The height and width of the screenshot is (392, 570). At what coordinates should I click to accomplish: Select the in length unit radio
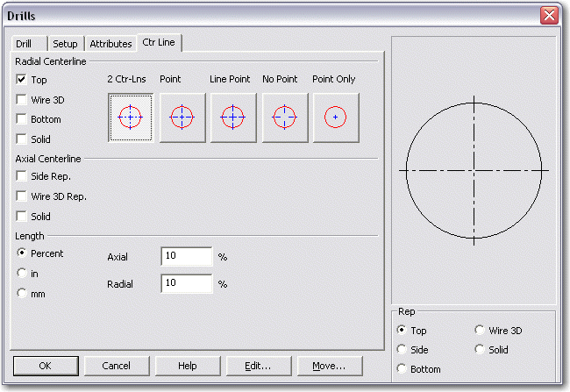(x=22, y=273)
